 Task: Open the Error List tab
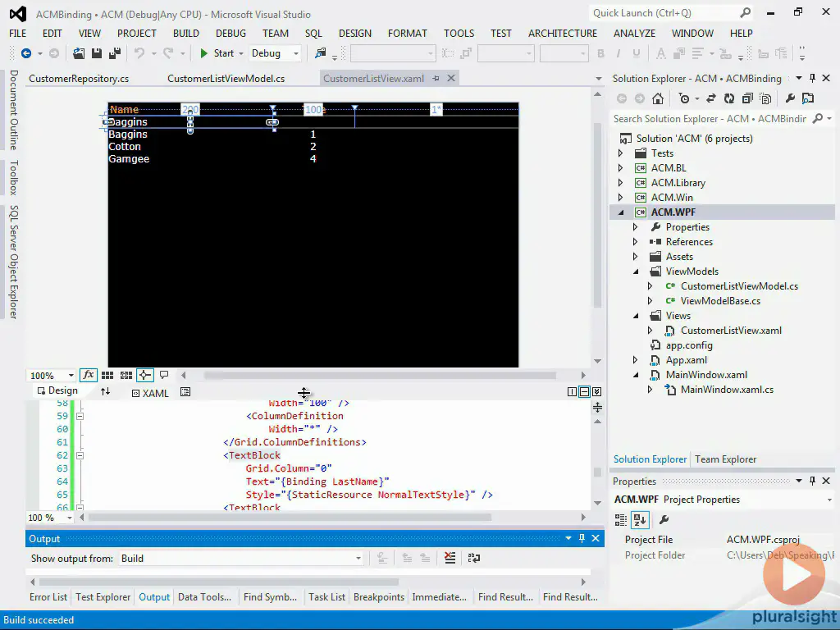tap(48, 597)
